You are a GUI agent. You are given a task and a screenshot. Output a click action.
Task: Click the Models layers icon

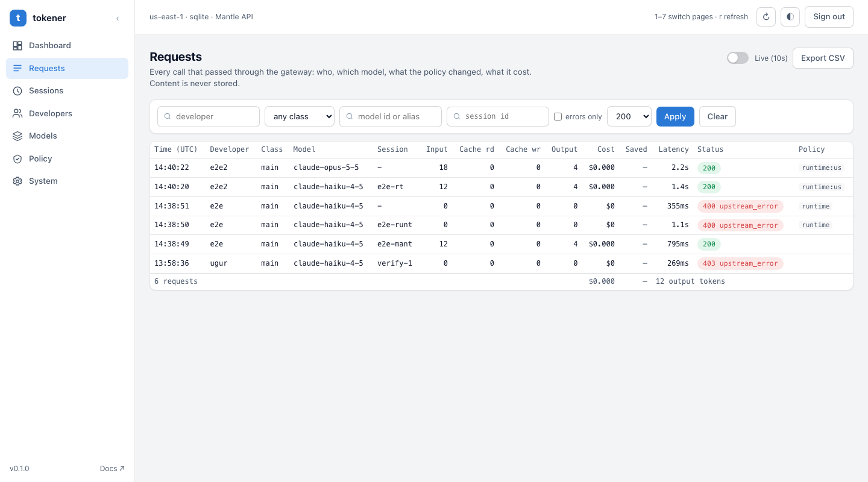tap(17, 136)
